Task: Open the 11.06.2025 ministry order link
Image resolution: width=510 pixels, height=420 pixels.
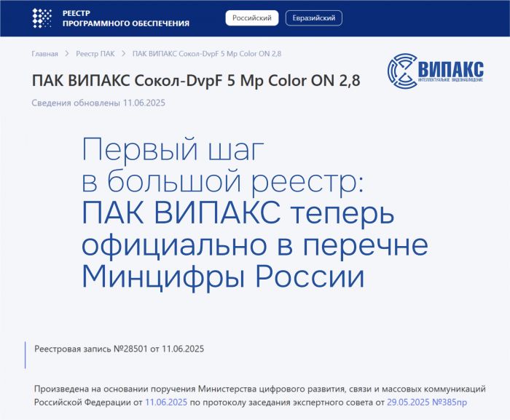Action: coord(167,402)
